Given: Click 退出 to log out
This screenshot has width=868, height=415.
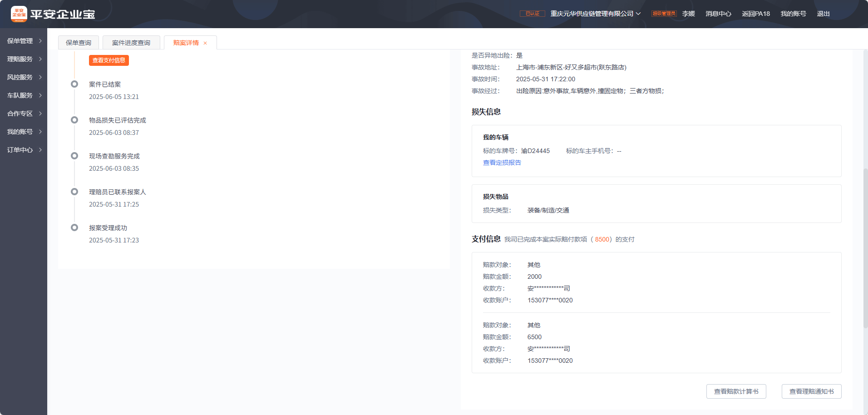Looking at the screenshot, I should click(x=823, y=14).
